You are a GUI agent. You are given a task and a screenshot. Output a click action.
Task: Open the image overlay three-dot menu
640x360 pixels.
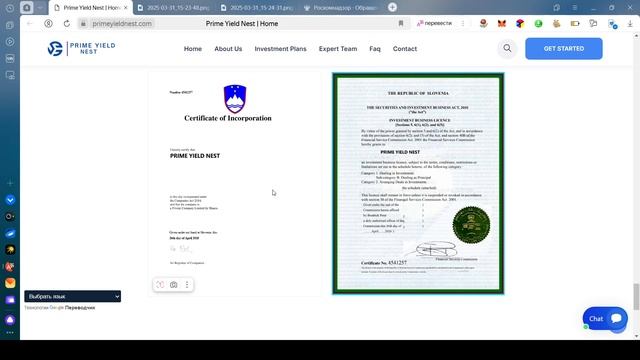click(187, 285)
